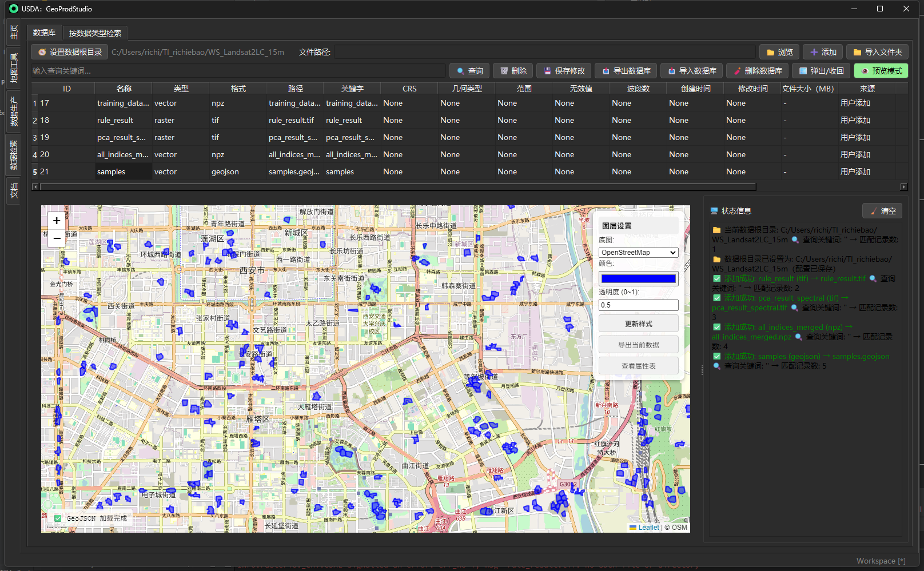Select the samples row in the table
The height and width of the screenshot is (571, 924).
tap(123, 172)
